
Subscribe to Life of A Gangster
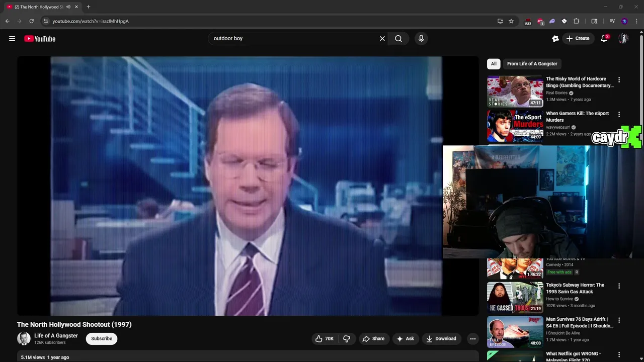[102, 339]
